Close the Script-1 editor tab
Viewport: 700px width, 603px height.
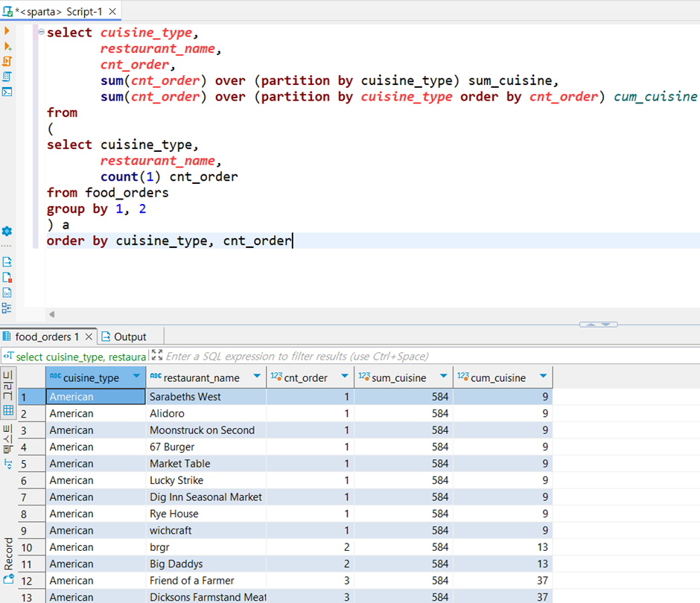112,12
